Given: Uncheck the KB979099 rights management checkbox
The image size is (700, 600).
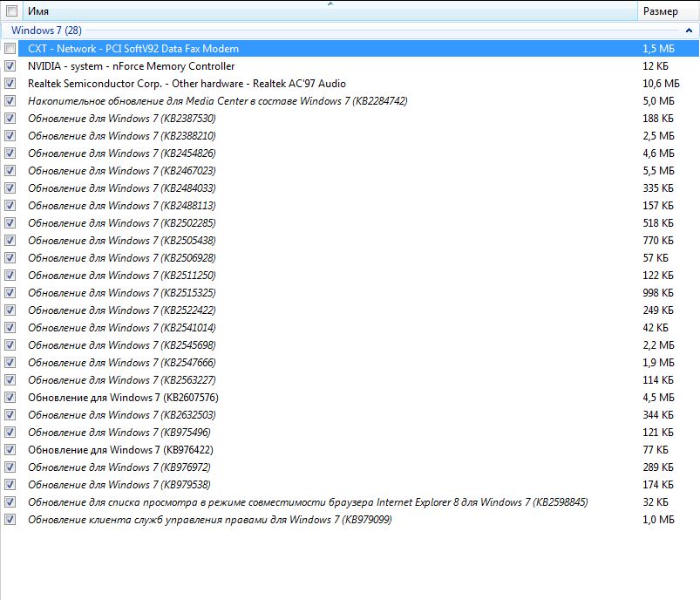Looking at the screenshot, I should coord(10,519).
